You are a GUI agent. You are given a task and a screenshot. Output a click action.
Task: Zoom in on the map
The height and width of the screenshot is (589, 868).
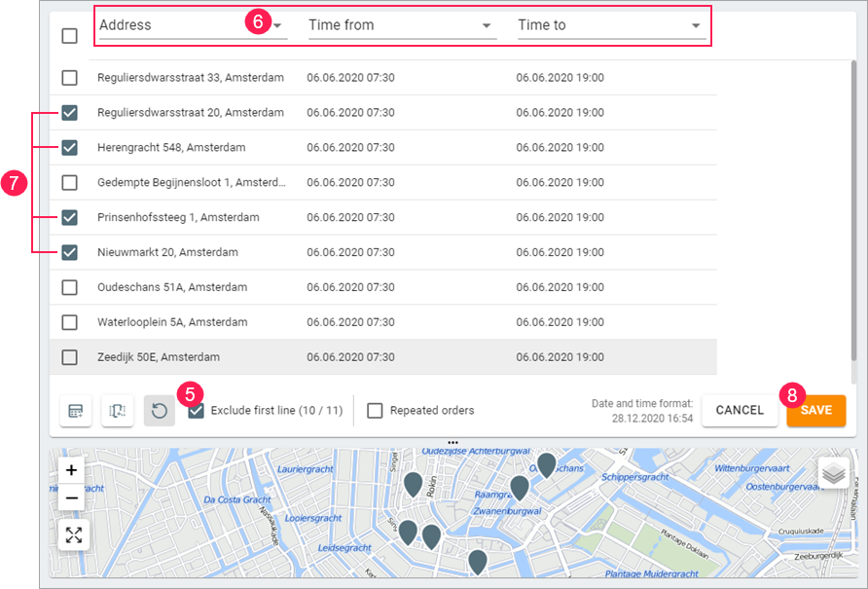[73, 469]
